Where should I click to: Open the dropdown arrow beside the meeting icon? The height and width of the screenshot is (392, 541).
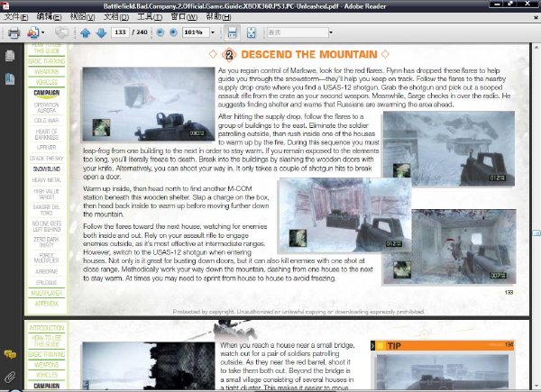pos(42,32)
